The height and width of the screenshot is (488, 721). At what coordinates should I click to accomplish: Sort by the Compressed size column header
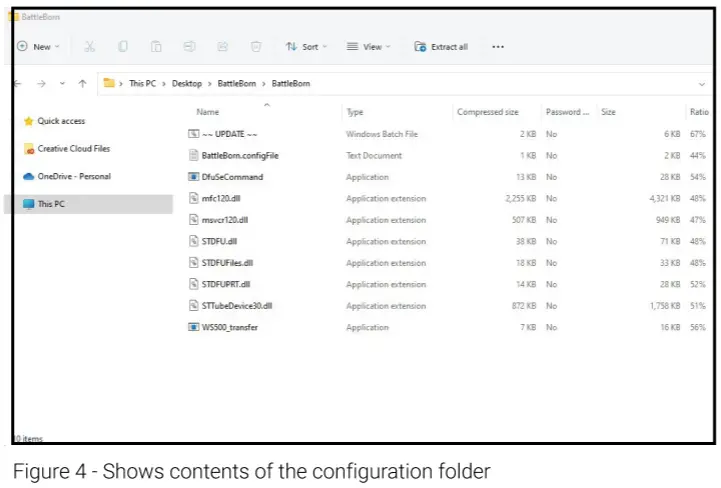(x=487, y=112)
